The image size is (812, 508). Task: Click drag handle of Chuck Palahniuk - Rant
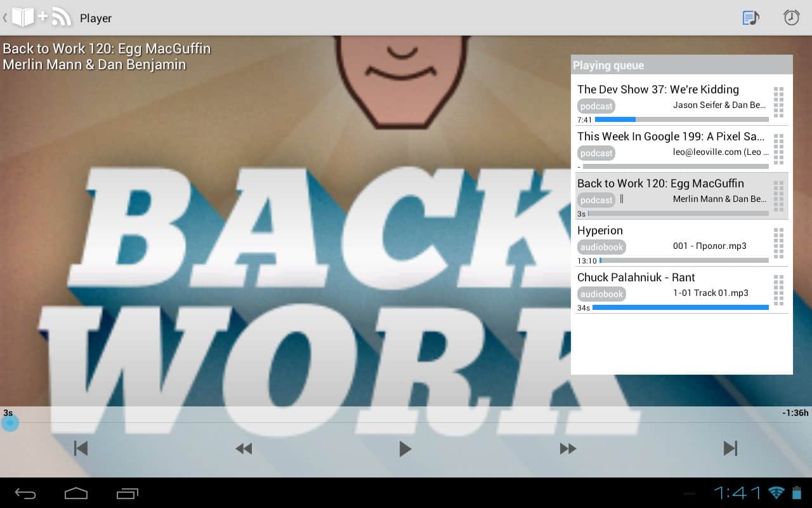click(x=778, y=290)
